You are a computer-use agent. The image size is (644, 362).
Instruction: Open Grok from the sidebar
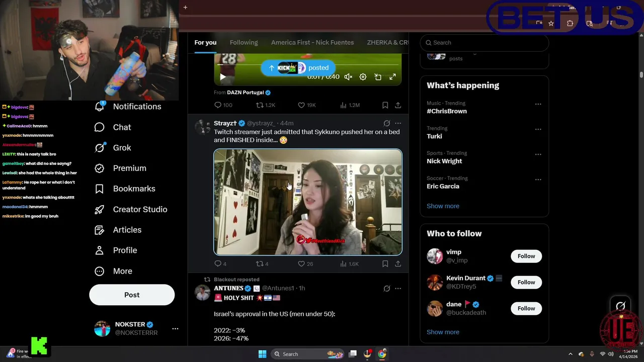tap(113, 148)
